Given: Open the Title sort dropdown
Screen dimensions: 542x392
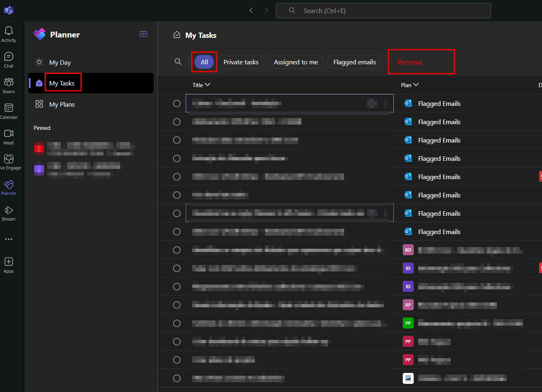Looking at the screenshot, I should pos(201,85).
